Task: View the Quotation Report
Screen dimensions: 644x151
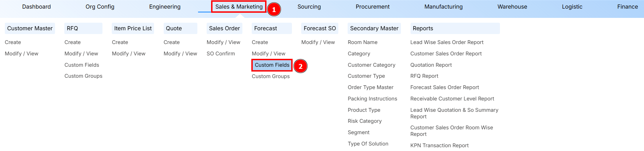Action: tap(431, 65)
